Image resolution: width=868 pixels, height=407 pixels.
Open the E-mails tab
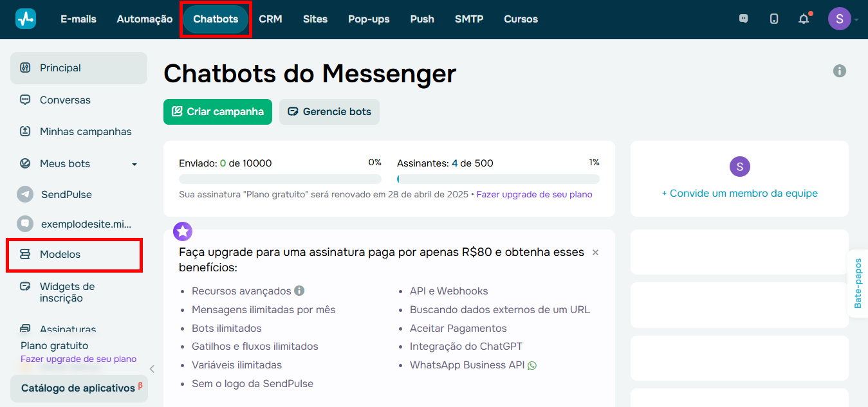click(78, 19)
